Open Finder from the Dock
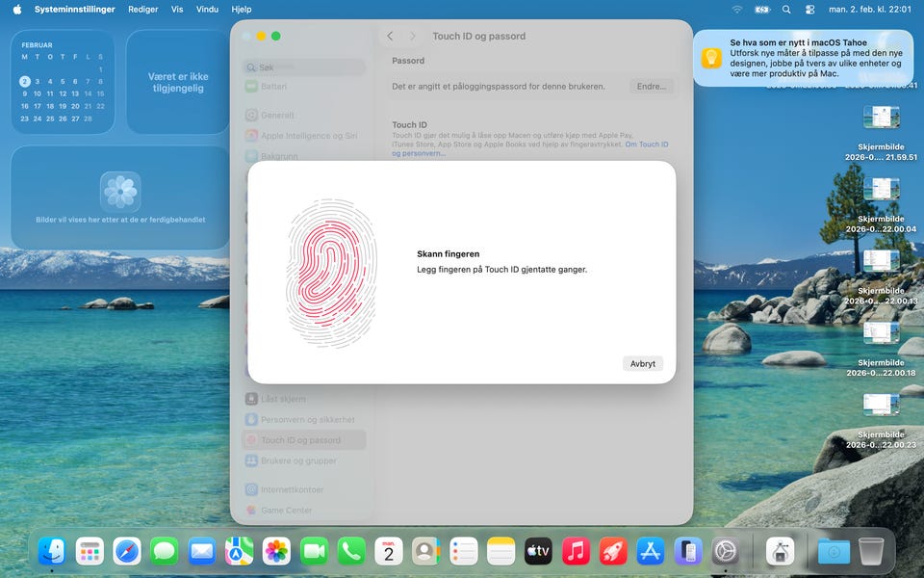The image size is (924, 578). tap(52, 551)
